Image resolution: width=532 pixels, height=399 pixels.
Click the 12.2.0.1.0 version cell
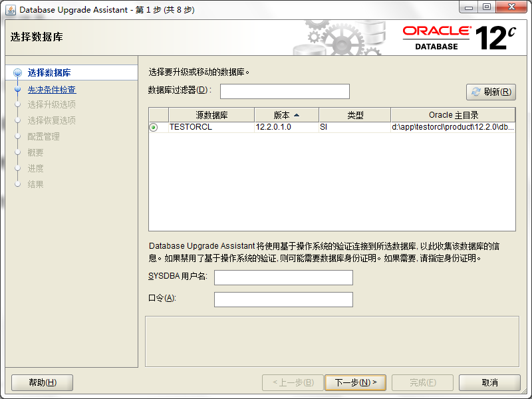point(287,127)
